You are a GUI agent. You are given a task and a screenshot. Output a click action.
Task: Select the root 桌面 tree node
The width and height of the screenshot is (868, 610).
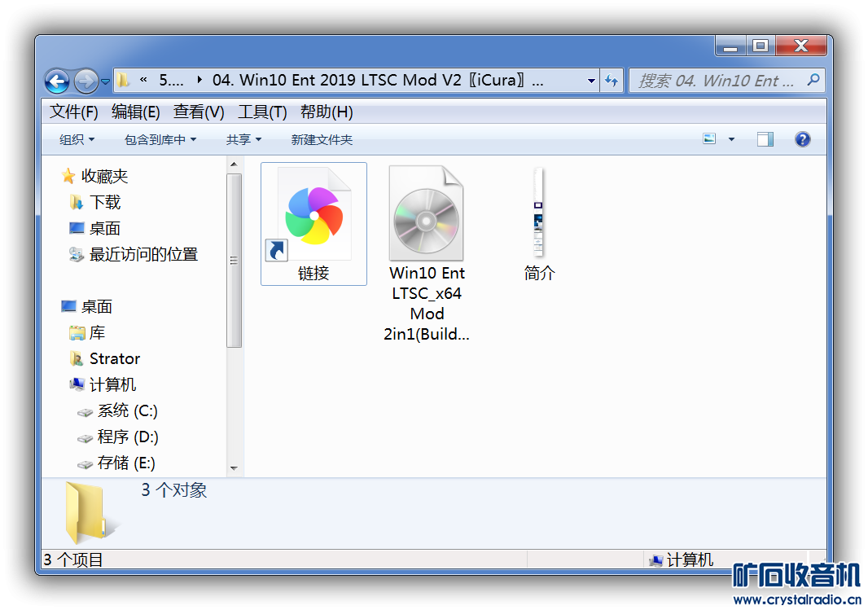[x=96, y=306]
